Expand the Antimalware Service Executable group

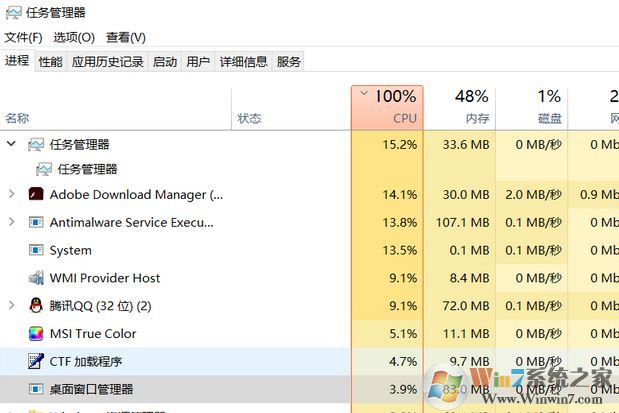11,222
